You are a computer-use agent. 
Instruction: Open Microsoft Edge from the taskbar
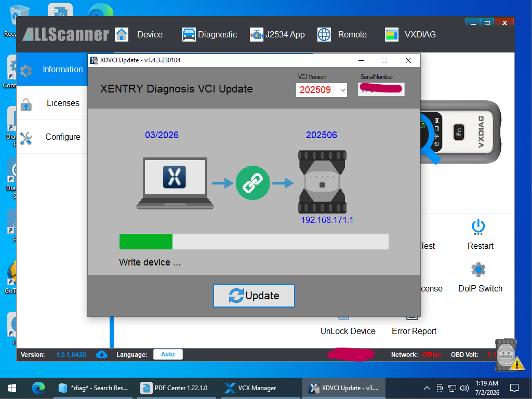point(38,388)
